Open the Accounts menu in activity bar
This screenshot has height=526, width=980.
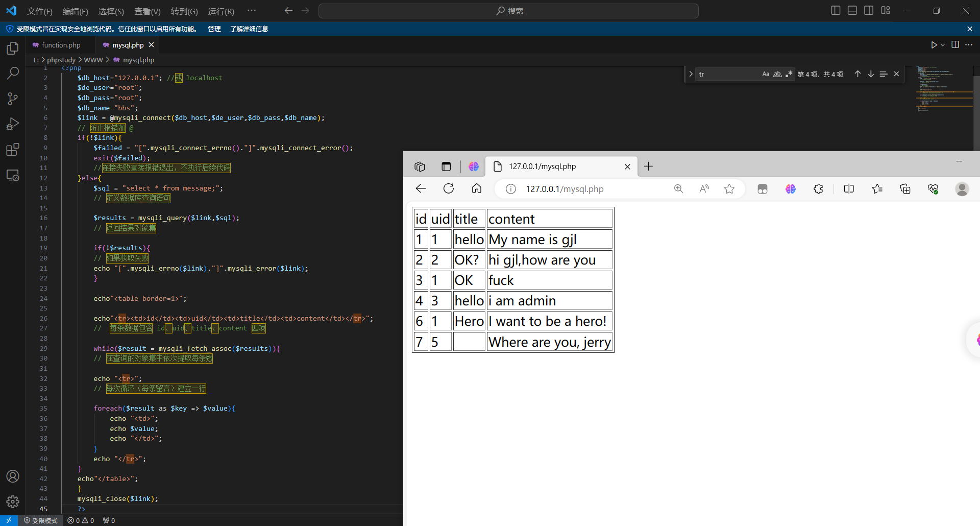click(13, 476)
